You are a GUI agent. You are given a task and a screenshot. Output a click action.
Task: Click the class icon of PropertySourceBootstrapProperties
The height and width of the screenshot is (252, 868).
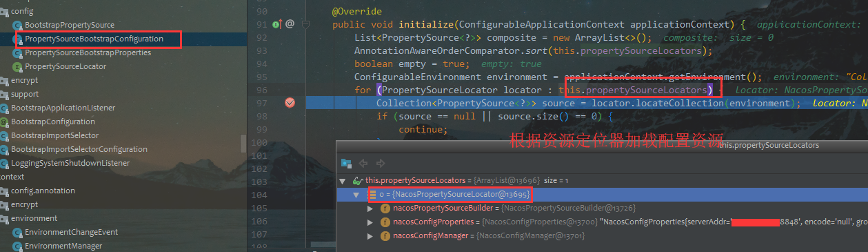tap(18, 52)
